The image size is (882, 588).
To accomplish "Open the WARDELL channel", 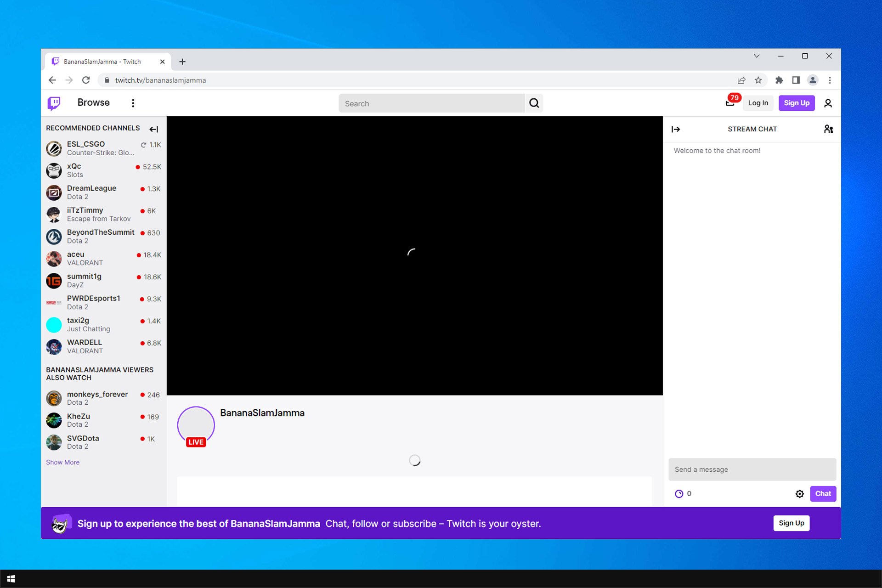I will click(x=104, y=347).
